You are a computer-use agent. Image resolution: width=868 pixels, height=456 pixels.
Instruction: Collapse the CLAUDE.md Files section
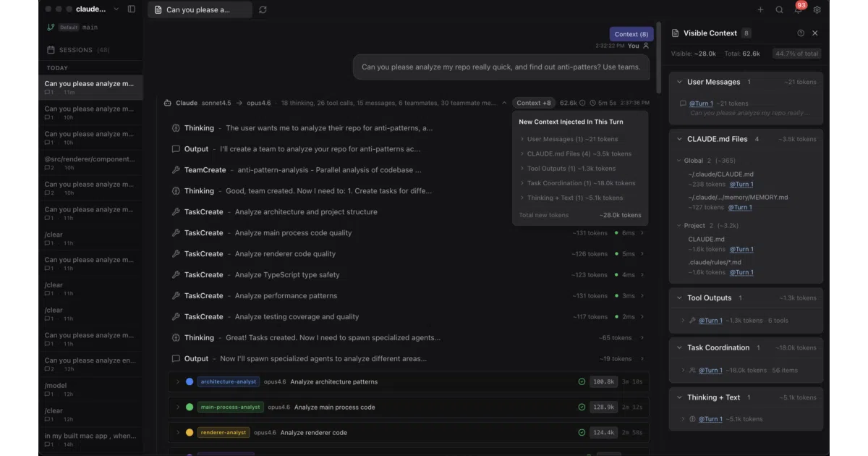680,139
